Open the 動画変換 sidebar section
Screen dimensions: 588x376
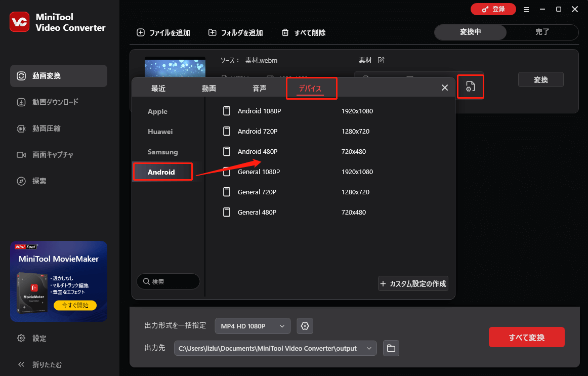coord(59,76)
